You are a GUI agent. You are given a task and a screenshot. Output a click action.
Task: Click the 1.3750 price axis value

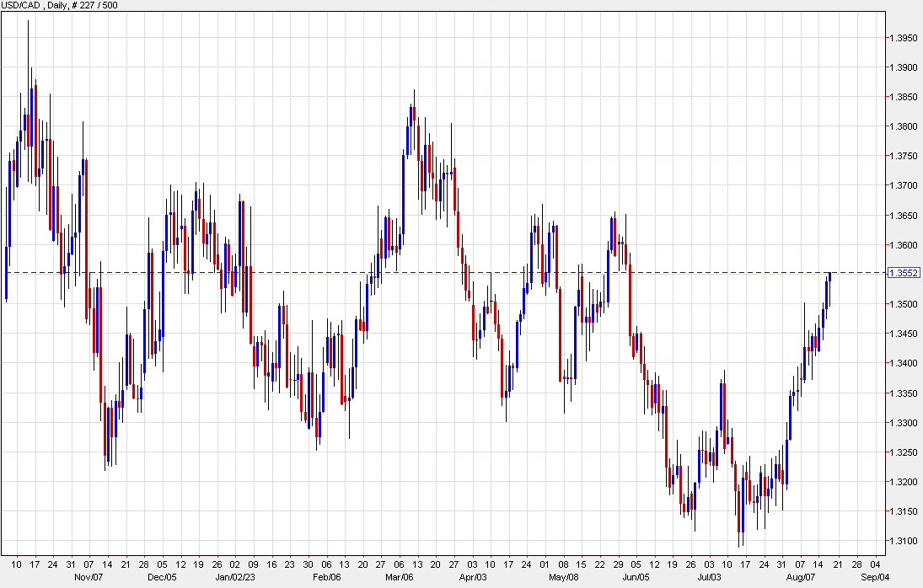904,156
